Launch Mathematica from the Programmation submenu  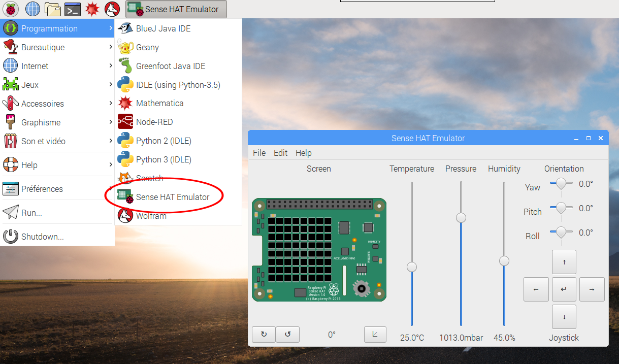(178, 103)
